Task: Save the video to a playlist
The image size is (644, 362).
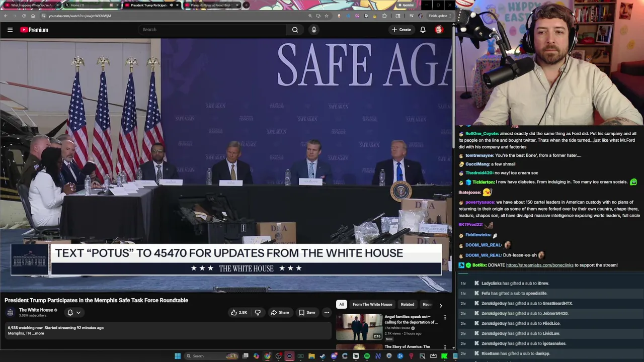Action: tap(307, 312)
